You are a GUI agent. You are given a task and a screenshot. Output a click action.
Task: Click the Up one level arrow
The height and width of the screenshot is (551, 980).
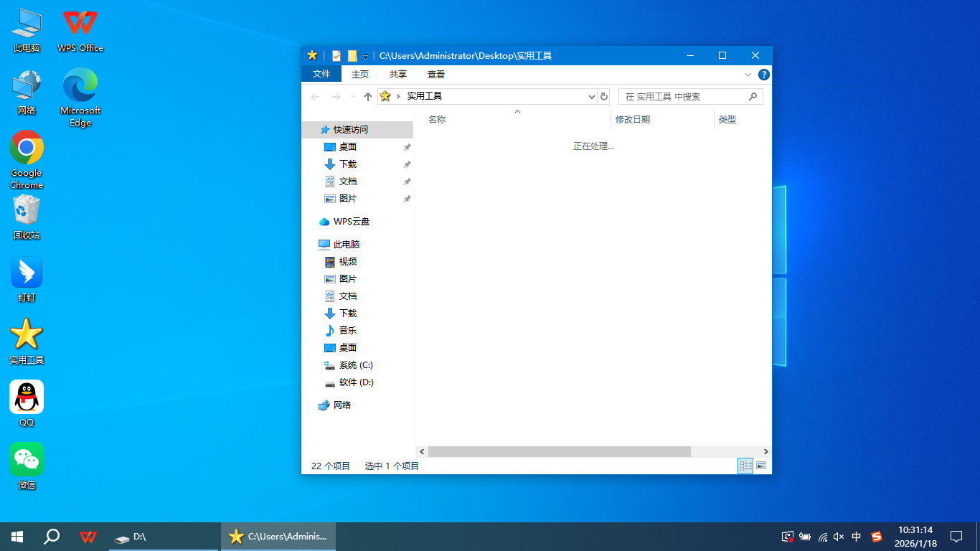368,97
